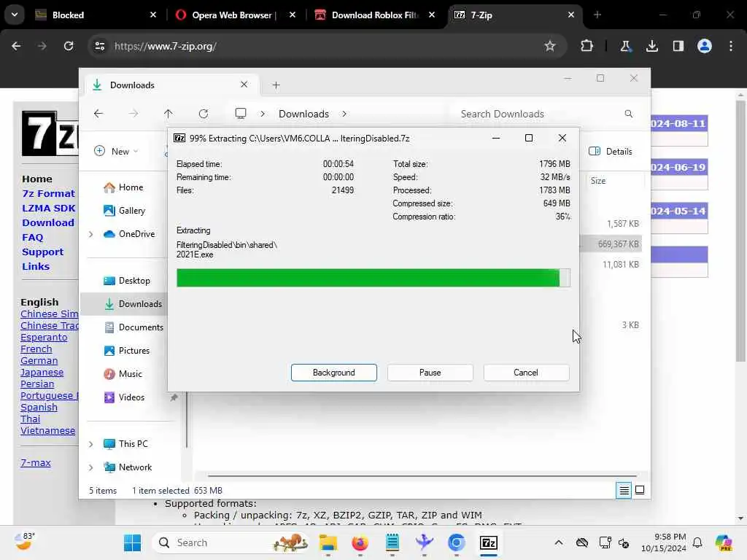Switch to Download Roblox browser tab

pyautogui.click(x=374, y=15)
